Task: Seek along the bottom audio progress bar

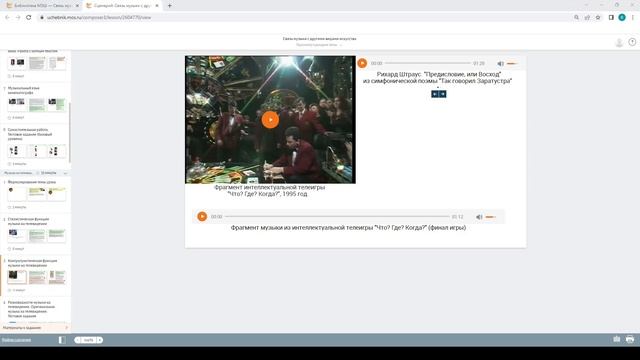Action: tap(337, 217)
